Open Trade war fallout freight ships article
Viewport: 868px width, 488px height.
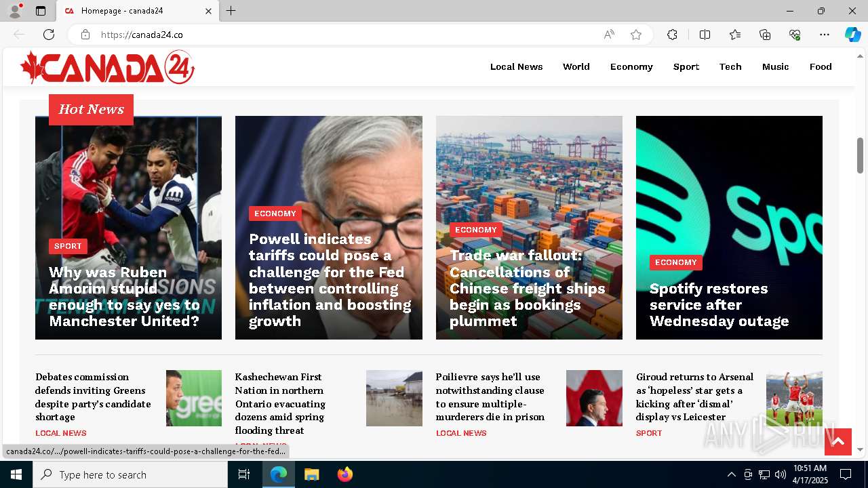coord(527,288)
